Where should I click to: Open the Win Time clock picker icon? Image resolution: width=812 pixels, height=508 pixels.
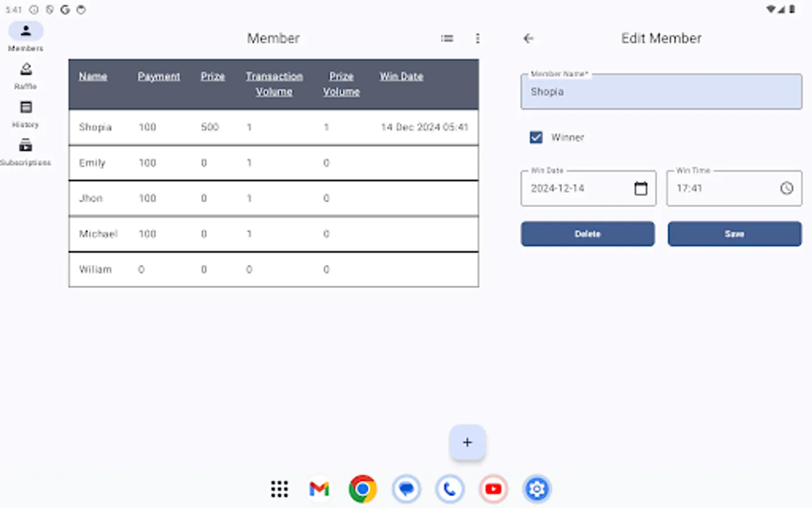pyautogui.click(x=787, y=188)
